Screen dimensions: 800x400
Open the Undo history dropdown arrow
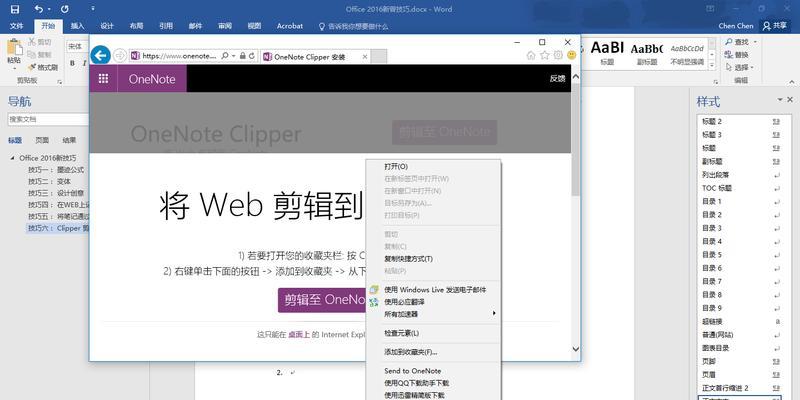click(x=49, y=9)
